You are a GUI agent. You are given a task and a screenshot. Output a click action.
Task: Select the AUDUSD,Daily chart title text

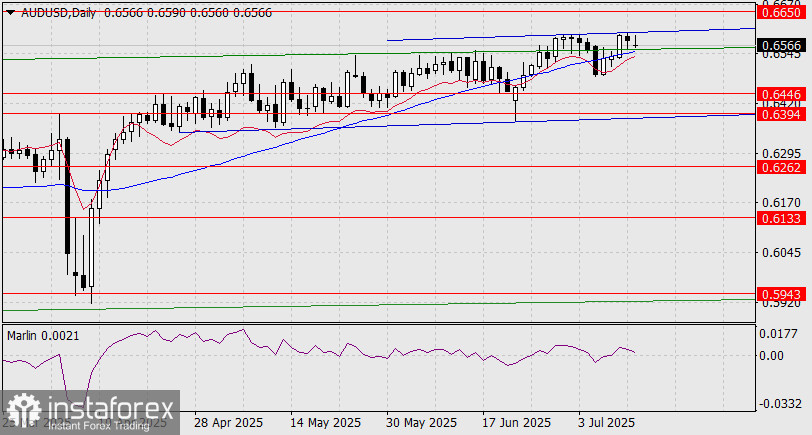(x=59, y=13)
